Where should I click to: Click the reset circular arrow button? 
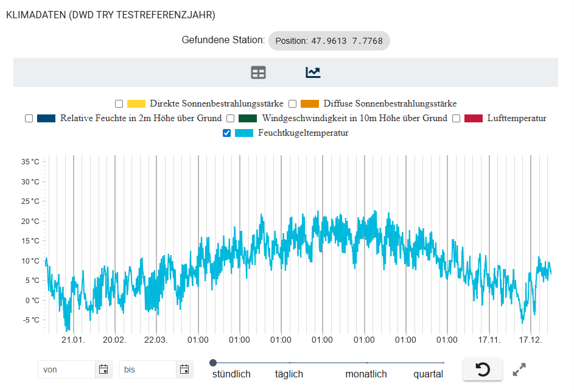[x=482, y=369]
